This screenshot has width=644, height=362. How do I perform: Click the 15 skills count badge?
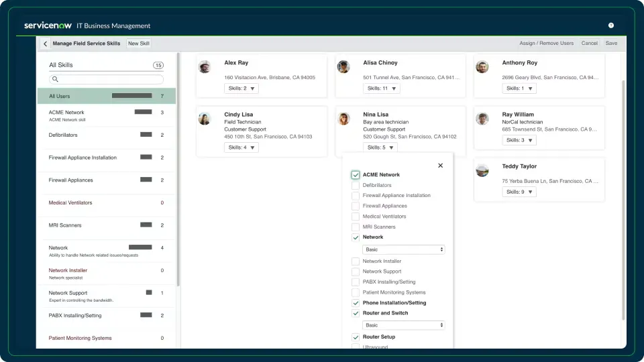coord(158,65)
